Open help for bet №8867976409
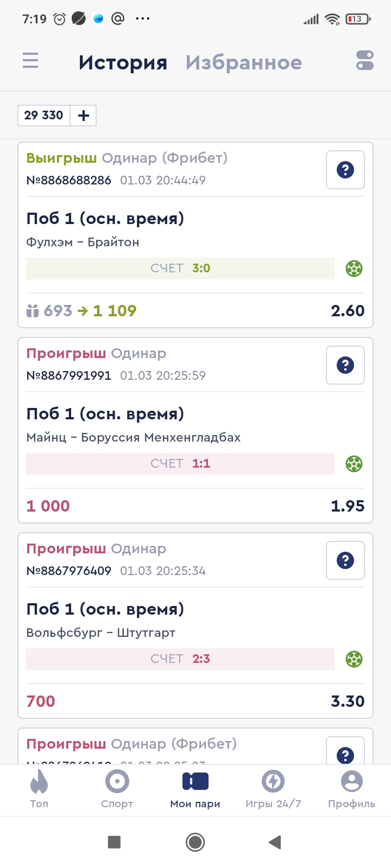Screen dimensions: 391x868 click(x=345, y=560)
